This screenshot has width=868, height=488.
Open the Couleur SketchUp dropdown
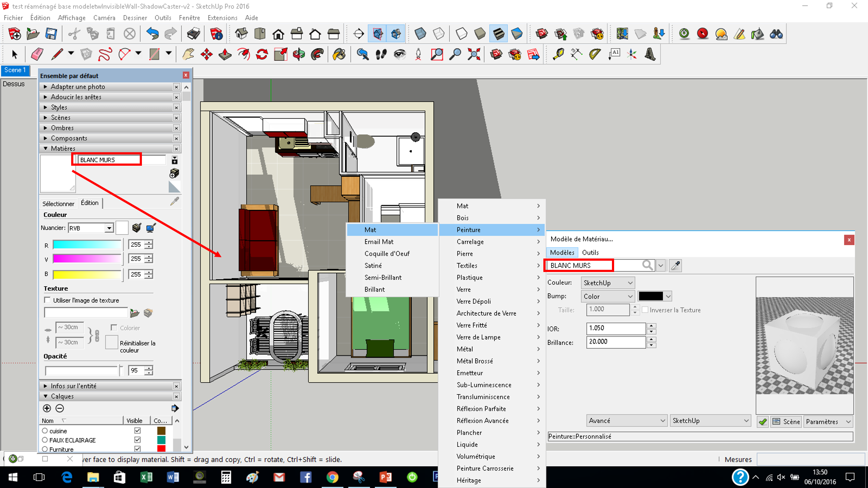point(608,283)
